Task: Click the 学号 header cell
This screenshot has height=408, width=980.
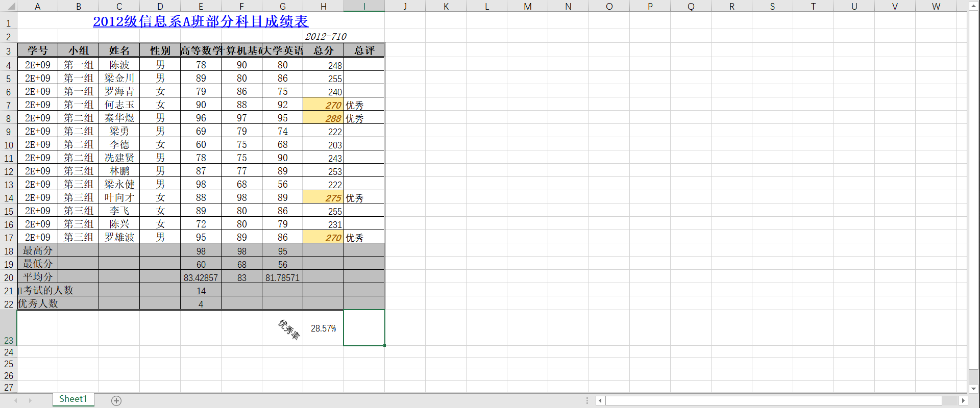Action: click(x=37, y=50)
